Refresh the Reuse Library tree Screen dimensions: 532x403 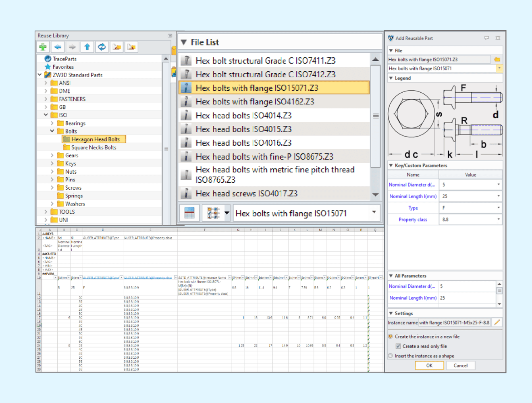click(x=102, y=47)
